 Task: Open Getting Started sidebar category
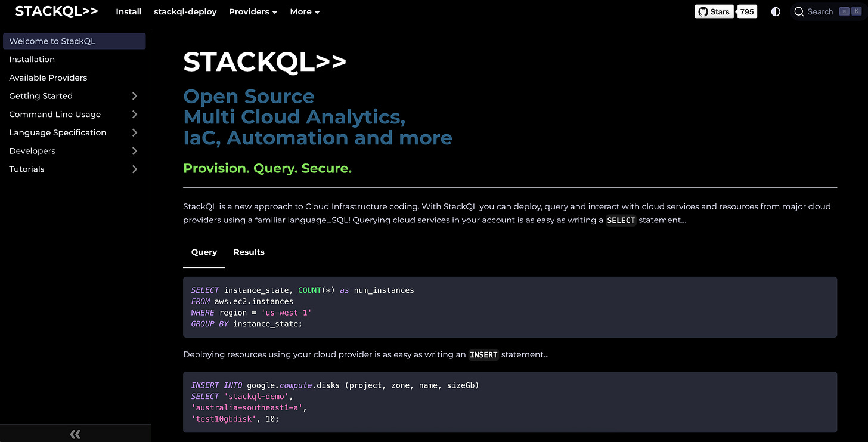41,96
